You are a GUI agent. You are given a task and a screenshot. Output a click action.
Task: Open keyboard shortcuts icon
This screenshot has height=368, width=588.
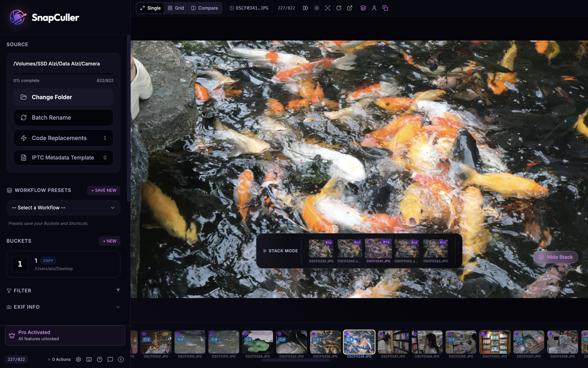click(x=89, y=359)
